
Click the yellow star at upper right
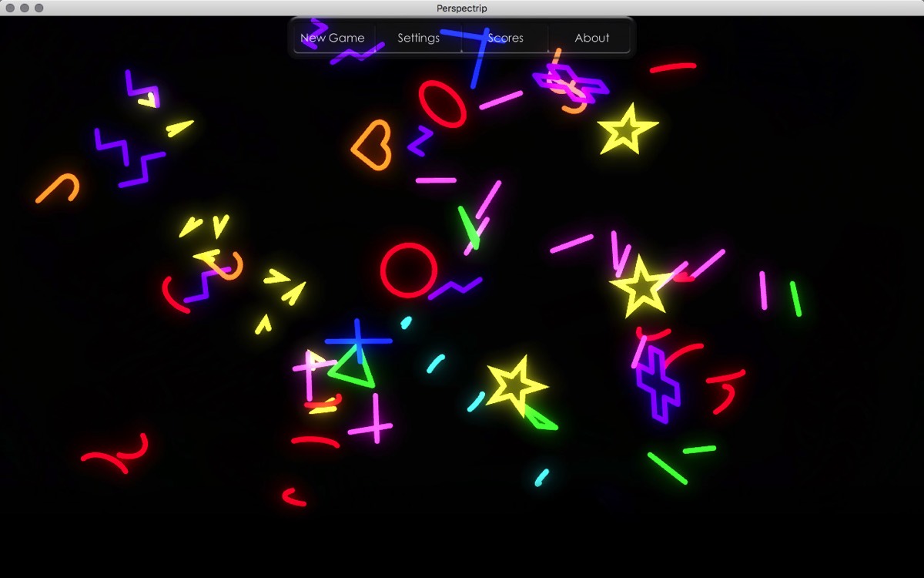click(x=628, y=129)
